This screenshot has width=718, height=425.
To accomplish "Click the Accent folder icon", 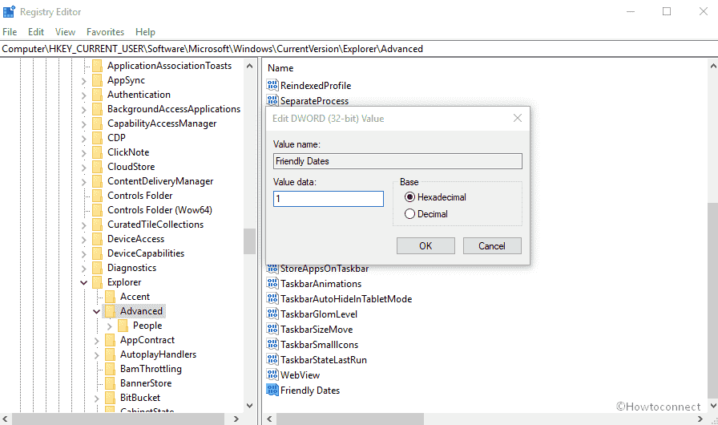I will (x=110, y=296).
